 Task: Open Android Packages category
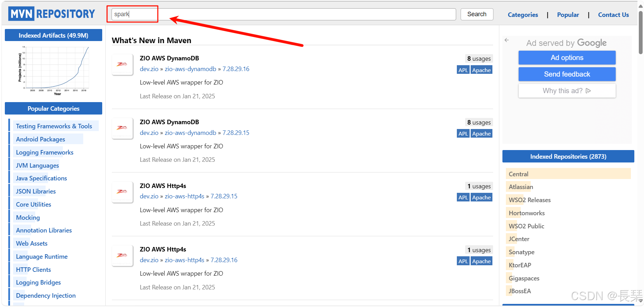(x=40, y=139)
